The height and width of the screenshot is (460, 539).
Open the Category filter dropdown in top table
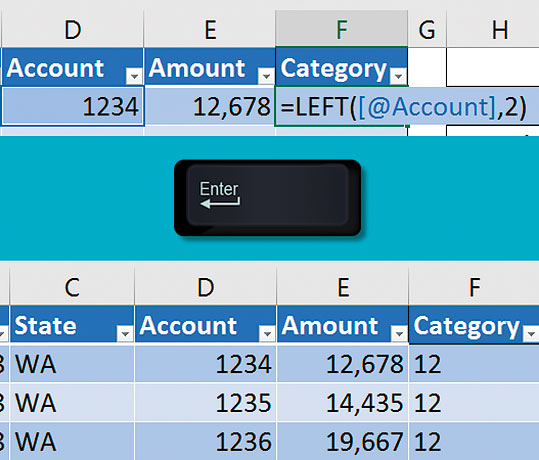tap(398, 76)
